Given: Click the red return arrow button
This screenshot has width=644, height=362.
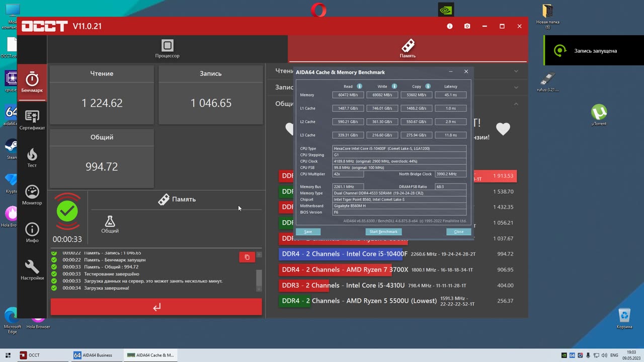Looking at the screenshot, I should pos(156,307).
